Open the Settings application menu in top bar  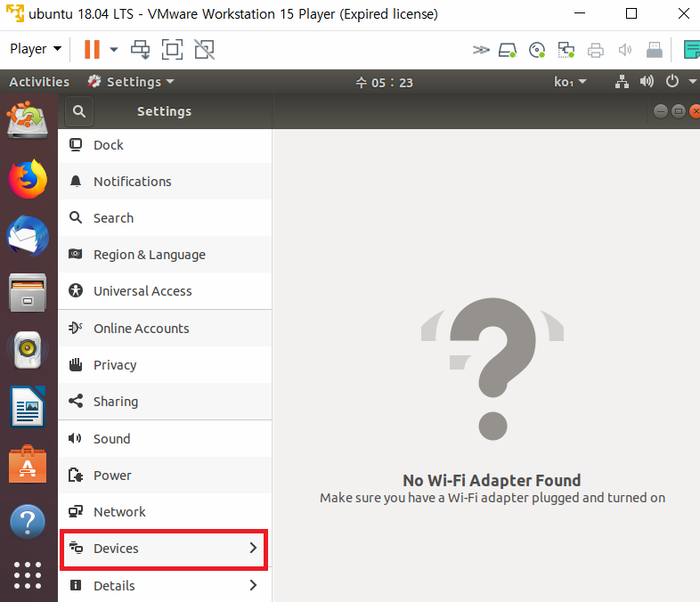pyautogui.click(x=131, y=82)
